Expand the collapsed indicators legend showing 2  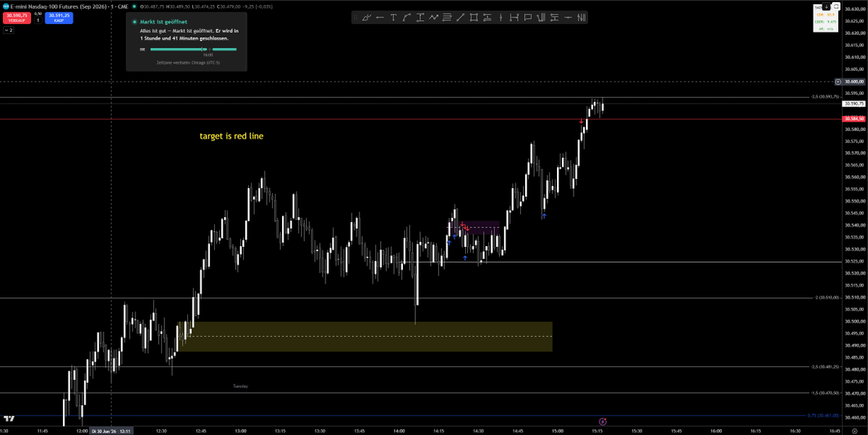tap(9, 30)
